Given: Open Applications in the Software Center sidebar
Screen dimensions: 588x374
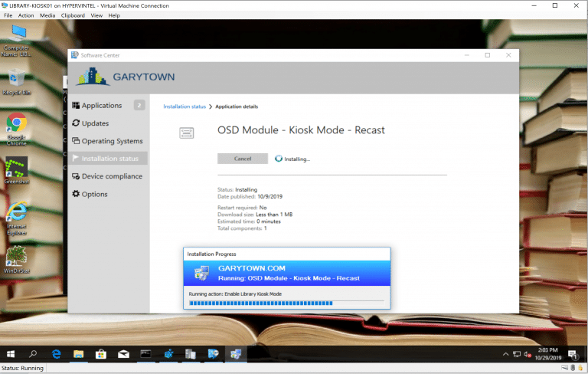Looking at the screenshot, I should 101,106.
